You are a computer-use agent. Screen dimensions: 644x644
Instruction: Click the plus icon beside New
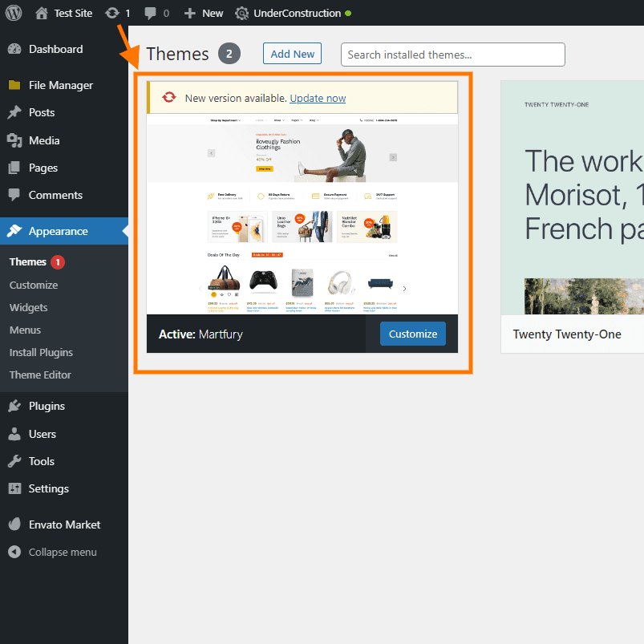pyautogui.click(x=189, y=14)
